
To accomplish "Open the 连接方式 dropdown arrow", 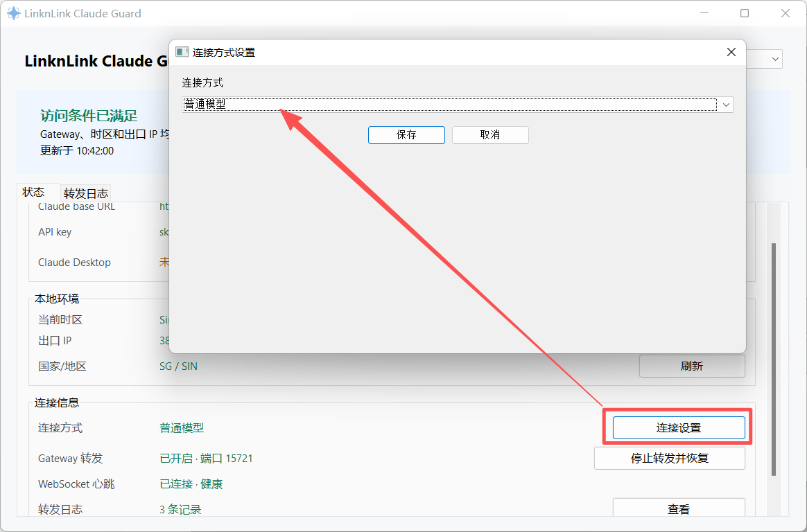I will coord(726,105).
